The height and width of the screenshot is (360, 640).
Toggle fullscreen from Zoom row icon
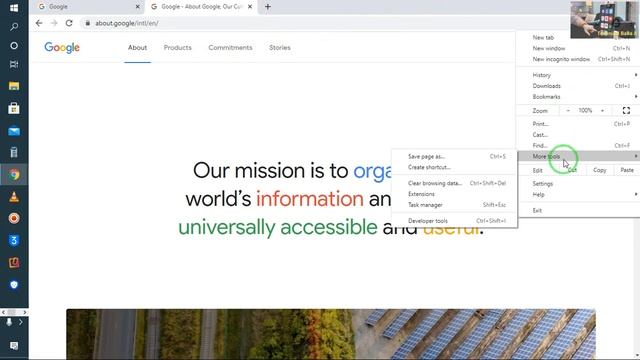(626, 110)
